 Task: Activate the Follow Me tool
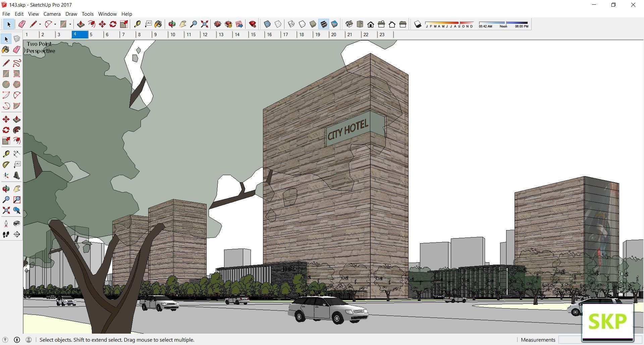[x=17, y=130]
